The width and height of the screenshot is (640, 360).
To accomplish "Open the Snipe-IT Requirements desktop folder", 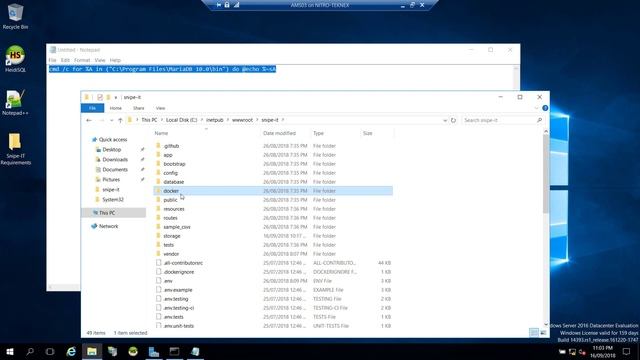I will click(15, 149).
